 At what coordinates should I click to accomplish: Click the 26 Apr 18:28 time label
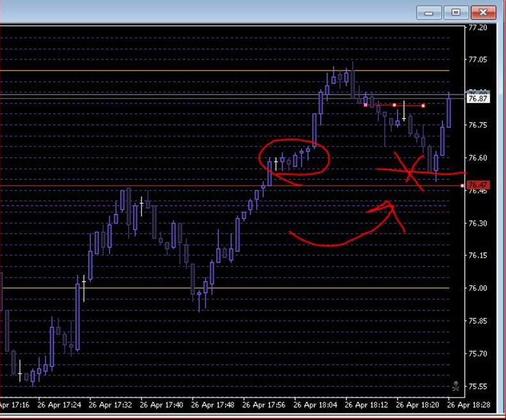coord(469,405)
